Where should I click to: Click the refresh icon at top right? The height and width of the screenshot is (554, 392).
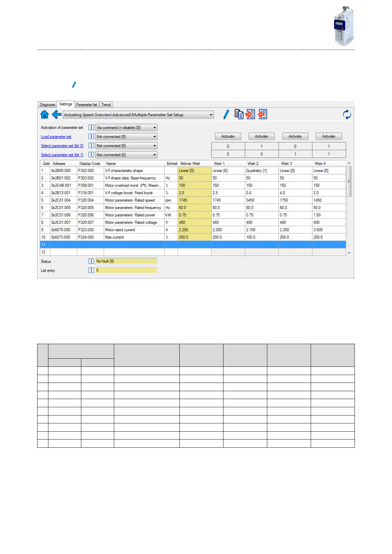347,114
